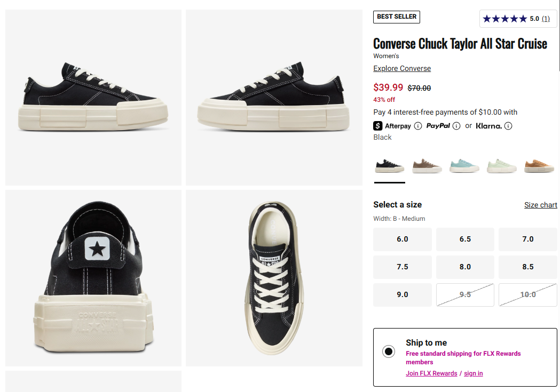Viewport: 560px width, 392px height.
Task: Click Join FLX Rewards link
Action: tap(431, 373)
